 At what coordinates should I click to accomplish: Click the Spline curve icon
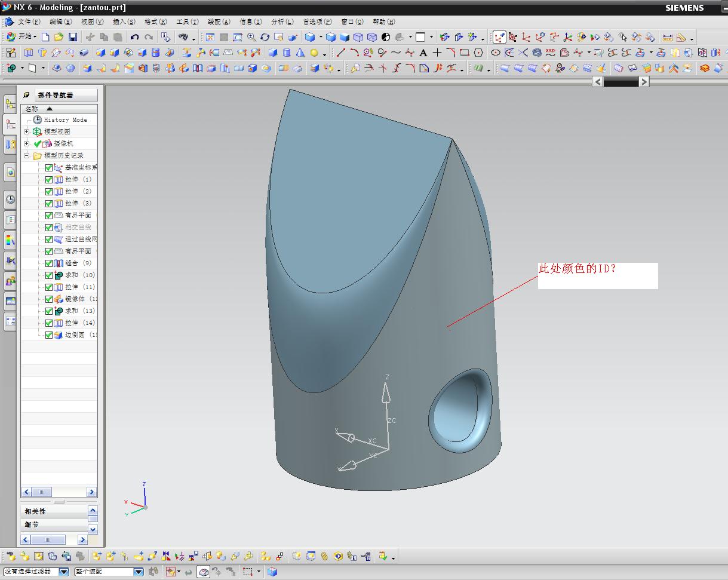pos(395,53)
